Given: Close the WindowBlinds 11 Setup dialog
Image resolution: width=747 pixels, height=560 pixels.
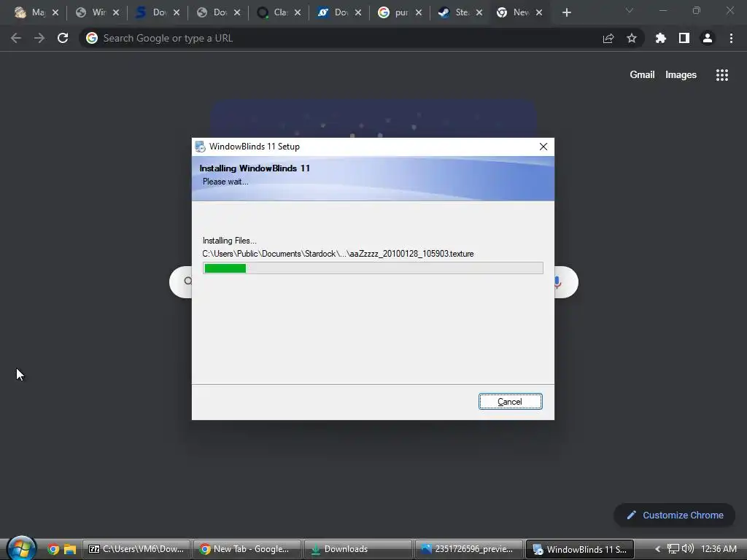Looking at the screenshot, I should point(543,147).
